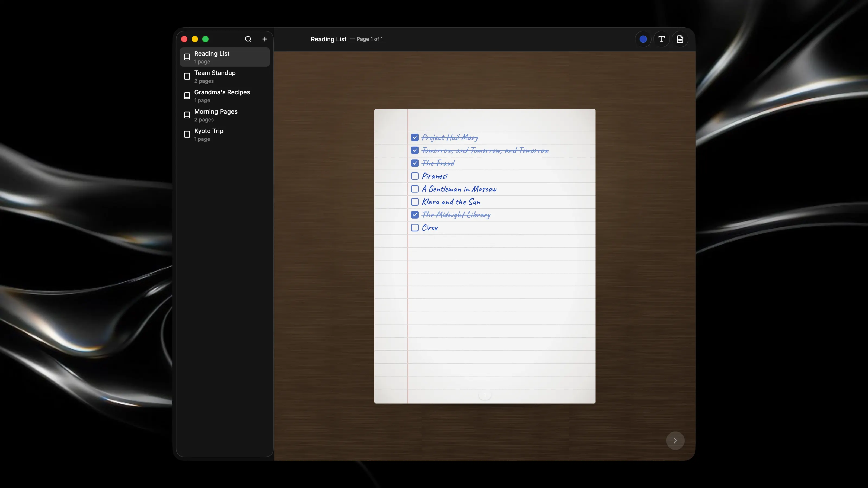
Task: Uncheck The Midnight Library checkbox
Action: [415, 215]
